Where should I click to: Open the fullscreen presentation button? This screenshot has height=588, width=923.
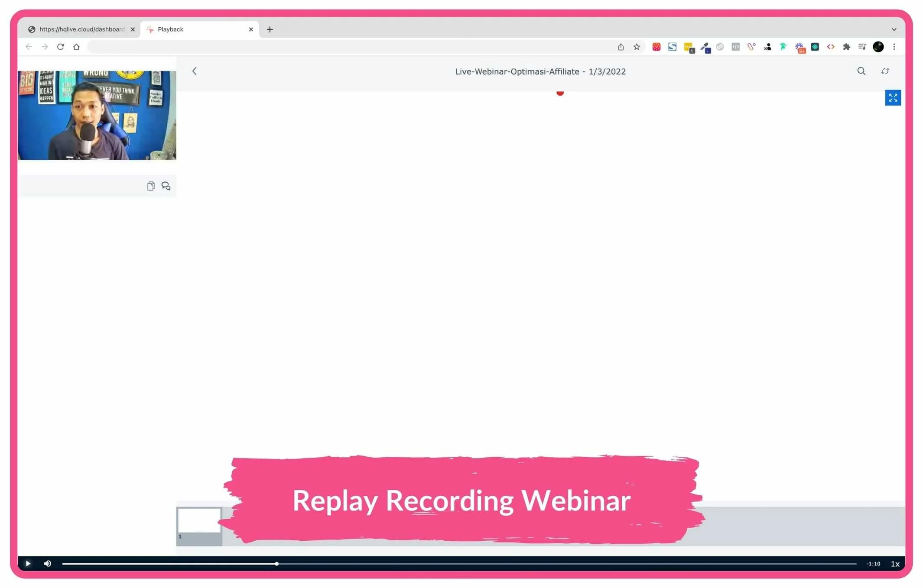click(893, 98)
